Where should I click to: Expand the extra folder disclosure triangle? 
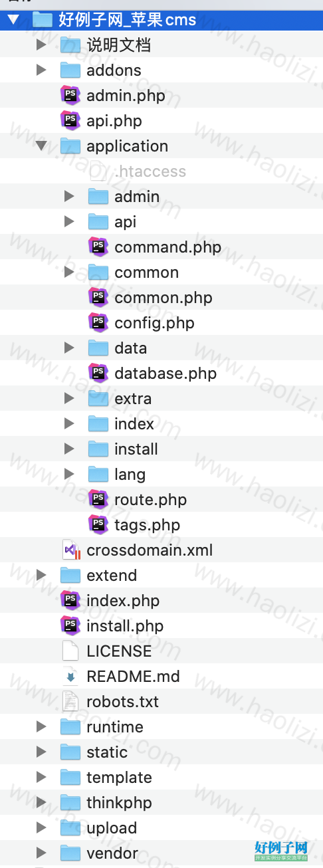coord(69,399)
